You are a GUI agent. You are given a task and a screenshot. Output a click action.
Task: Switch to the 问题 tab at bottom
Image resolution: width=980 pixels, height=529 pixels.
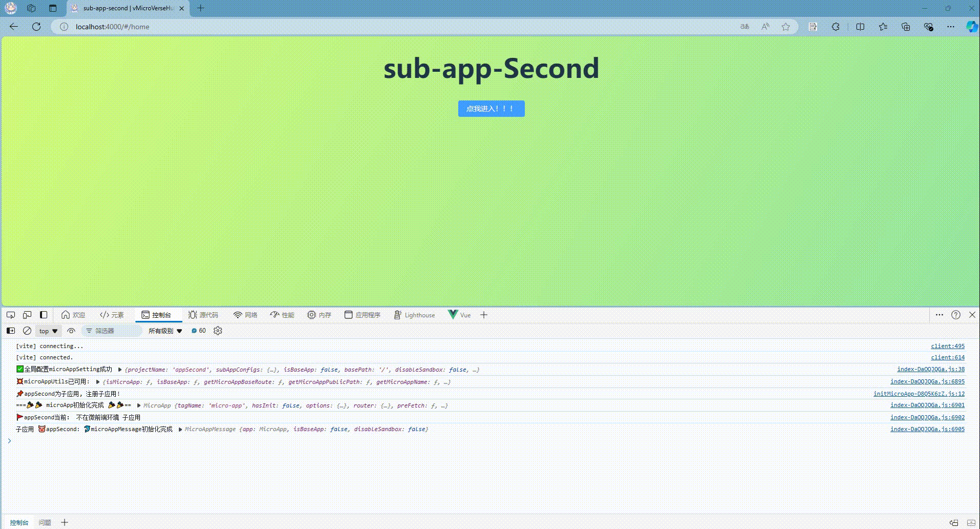45,522
